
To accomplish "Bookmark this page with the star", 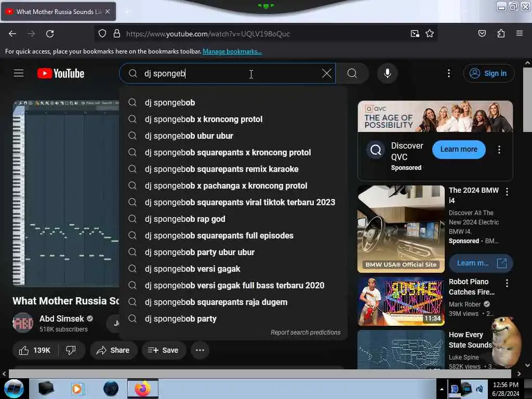I will click(430, 34).
